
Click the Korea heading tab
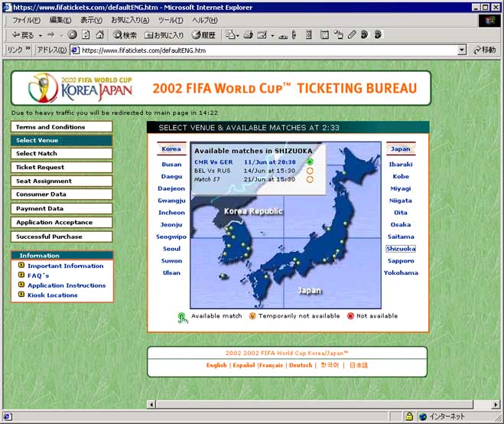(x=171, y=149)
